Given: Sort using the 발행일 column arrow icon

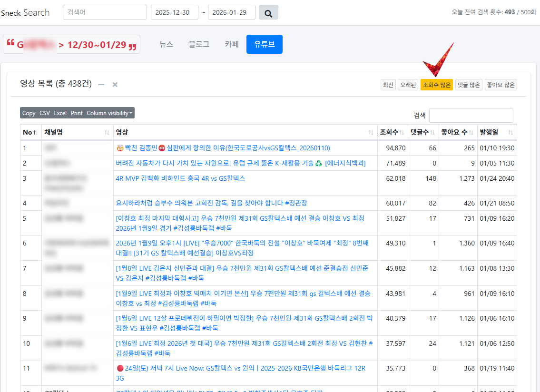Looking at the screenshot, I should [x=510, y=132].
